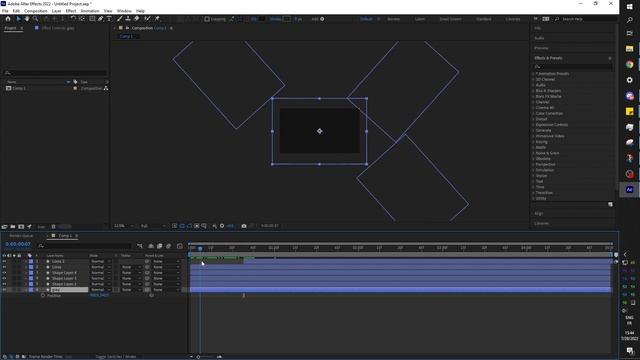Click the new composition icon in Project panel
The width and height of the screenshot is (640, 360).
click(21, 227)
